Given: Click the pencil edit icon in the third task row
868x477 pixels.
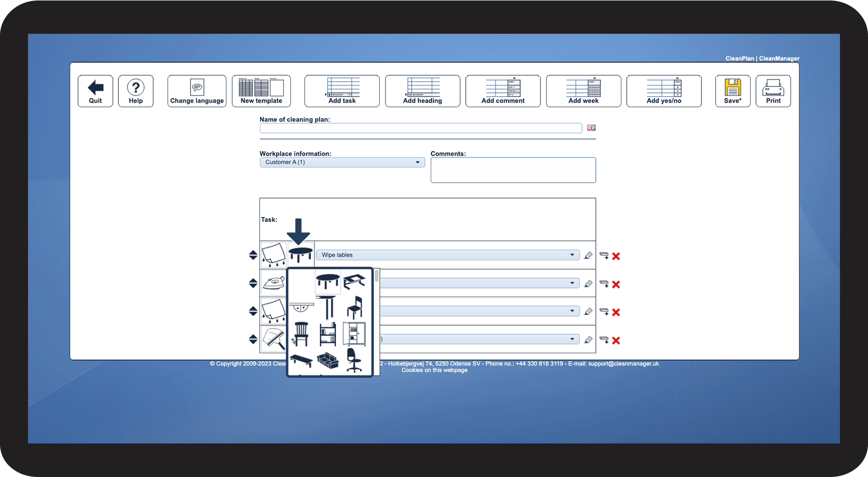Looking at the screenshot, I should (x=588, y=311).
